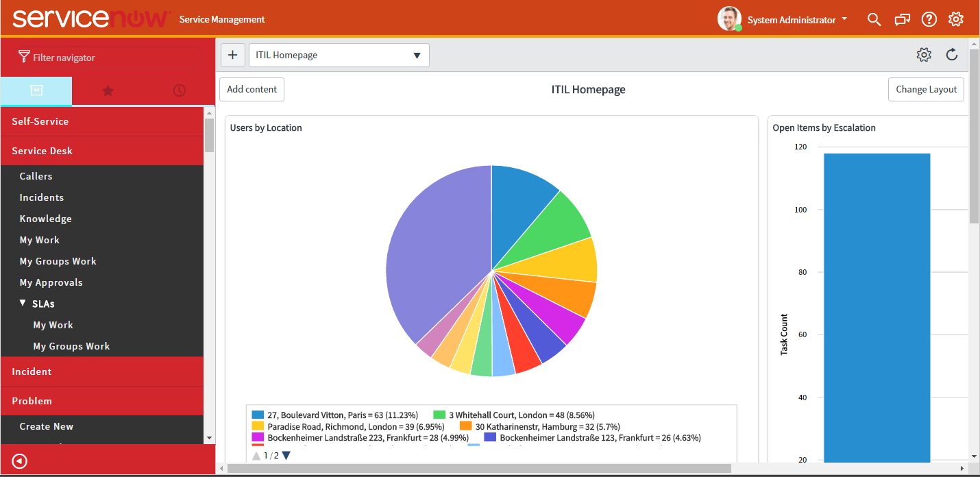
Task: Collapse the navigator with the arrow button
Action: pyautogui.click(x=19, y=461)
